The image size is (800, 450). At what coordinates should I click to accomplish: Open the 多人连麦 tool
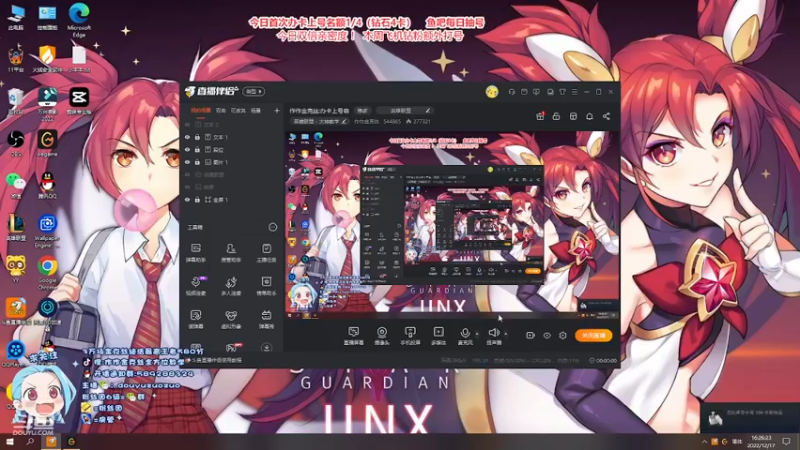tap(231, 286)
